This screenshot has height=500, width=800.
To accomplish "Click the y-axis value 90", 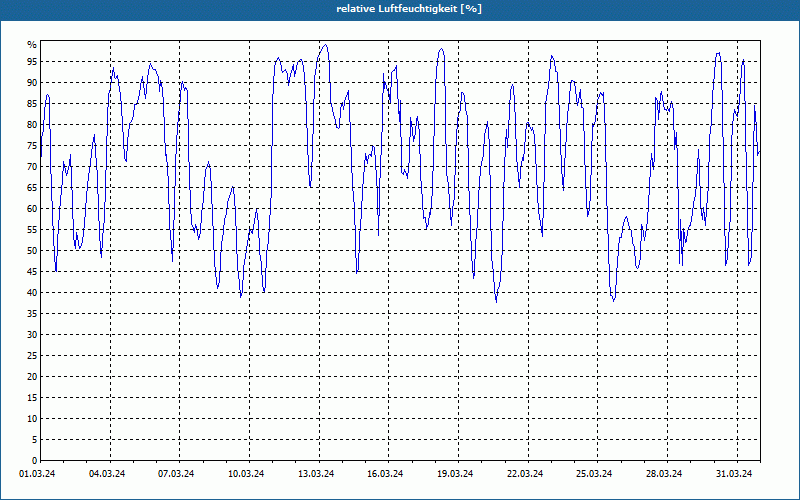I will tap(32, 83).
